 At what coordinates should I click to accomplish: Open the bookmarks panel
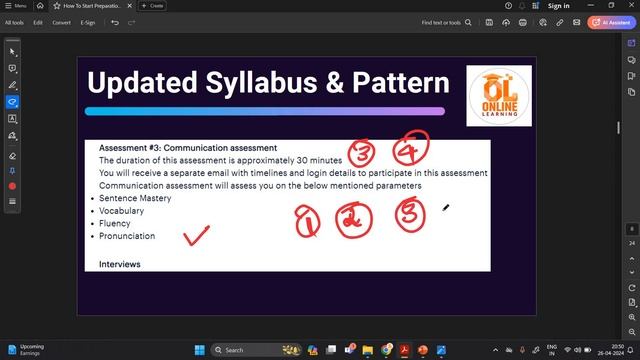[631, 76]
